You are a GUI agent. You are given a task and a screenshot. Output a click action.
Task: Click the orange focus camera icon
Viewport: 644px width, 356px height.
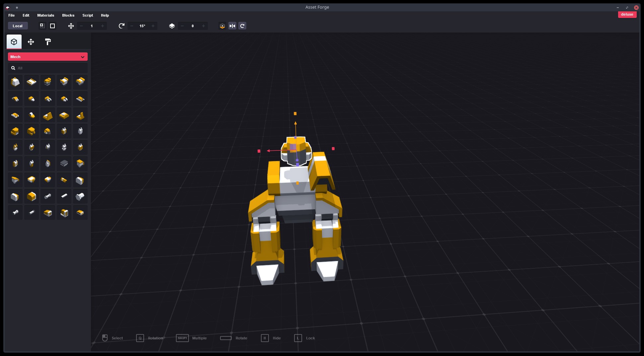point(222,26)
